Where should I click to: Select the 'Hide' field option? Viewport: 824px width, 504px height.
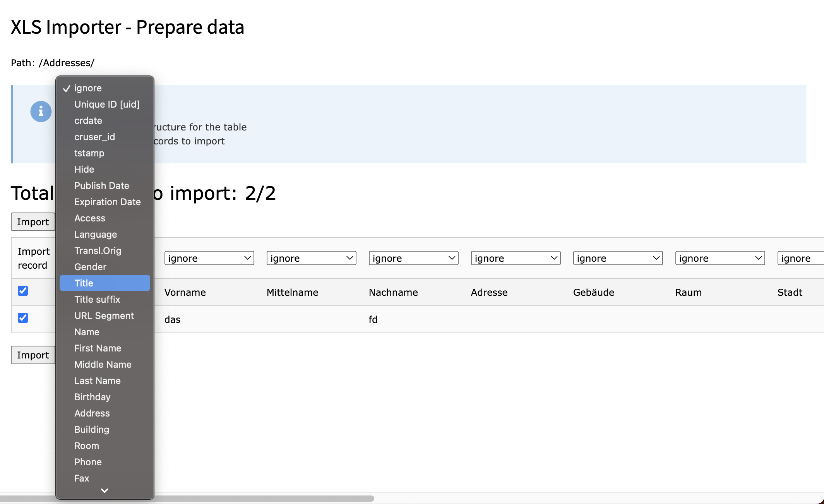point(105,170)
